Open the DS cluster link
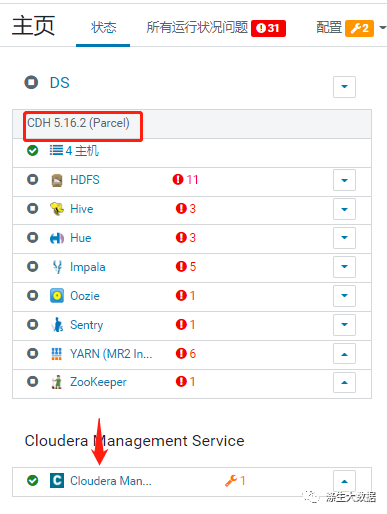The height and width of the screenshot is (514, 387). click(x=60, y=83)
